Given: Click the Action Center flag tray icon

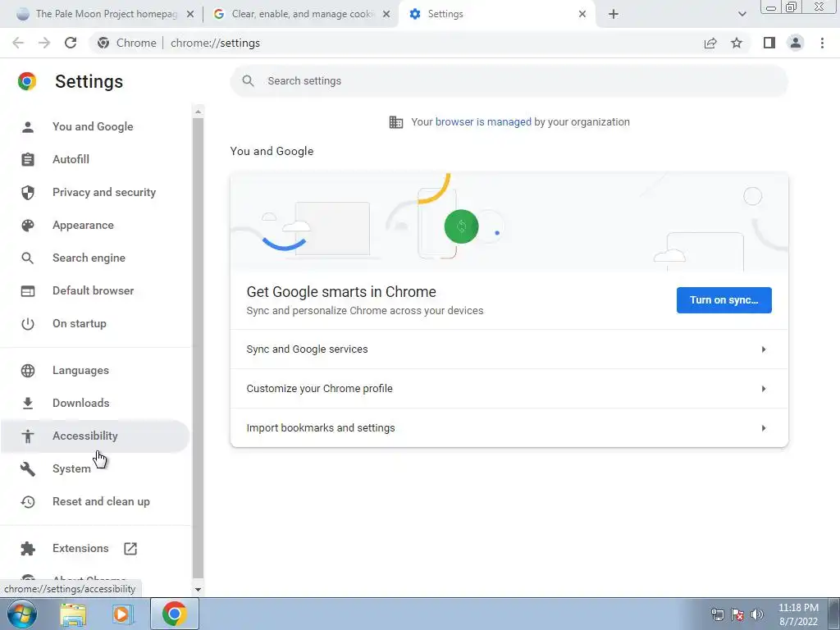Looking at the screenshot, I should tap(737, 614).
